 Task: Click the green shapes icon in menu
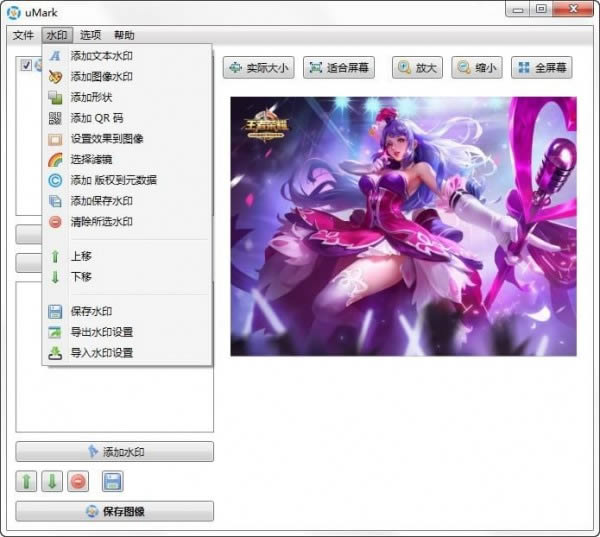[x=55, y=98]
